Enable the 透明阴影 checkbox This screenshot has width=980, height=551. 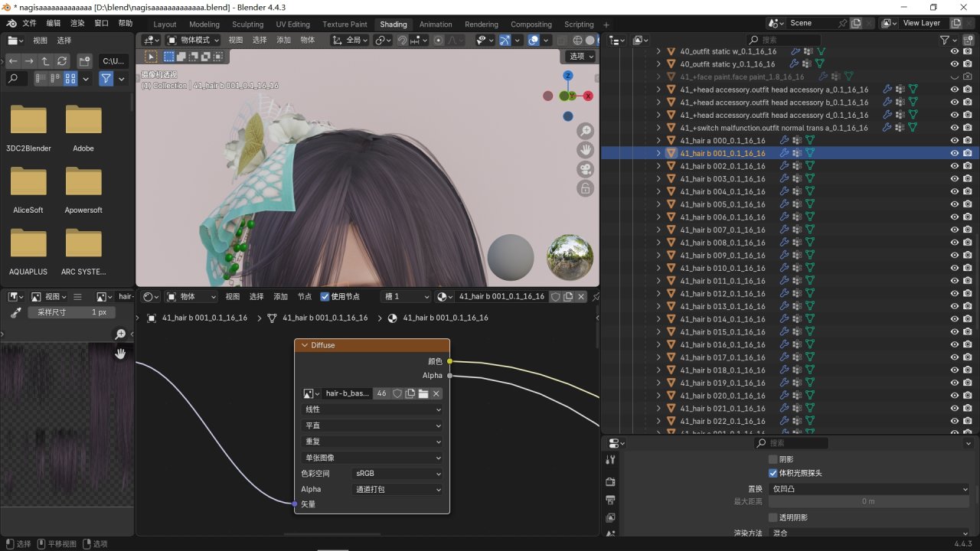pos(773,517)
